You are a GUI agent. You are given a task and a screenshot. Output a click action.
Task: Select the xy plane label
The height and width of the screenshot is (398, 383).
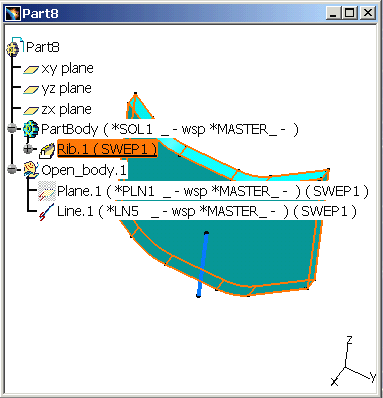coord(67,68)
